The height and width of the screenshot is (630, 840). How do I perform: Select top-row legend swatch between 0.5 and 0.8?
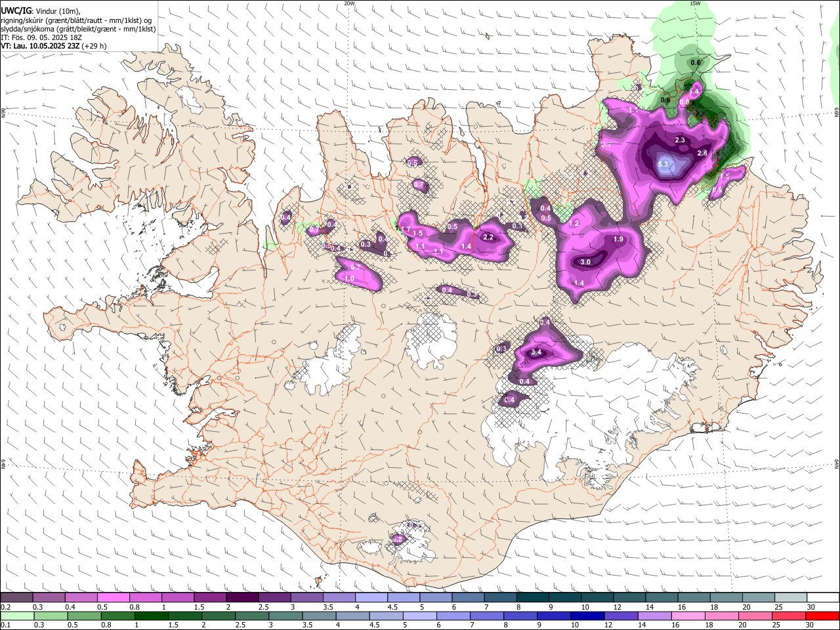pos(114,598)
